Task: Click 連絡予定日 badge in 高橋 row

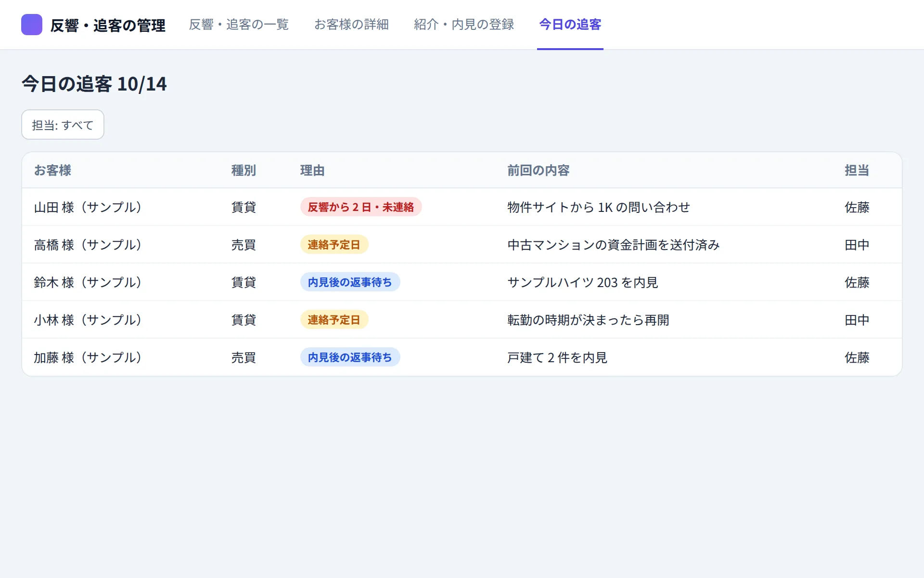Action: pyautogui.click(x=334, y=245)
